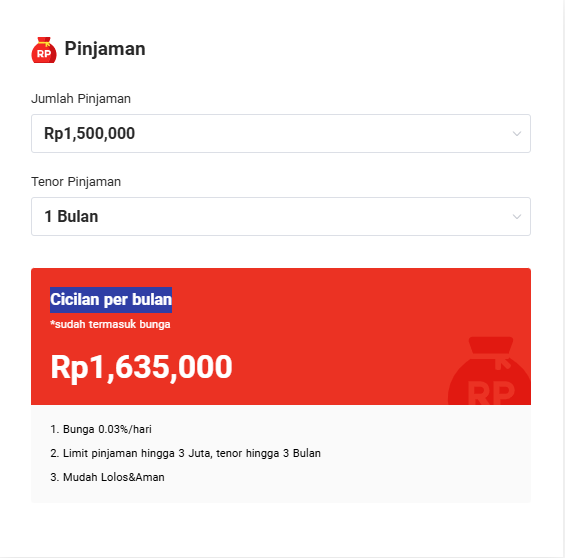Image resolution: width=565 pixels, height=558 pixels.
Task: Click the word Rp1,500,000 in amount box
Action: 89,134
